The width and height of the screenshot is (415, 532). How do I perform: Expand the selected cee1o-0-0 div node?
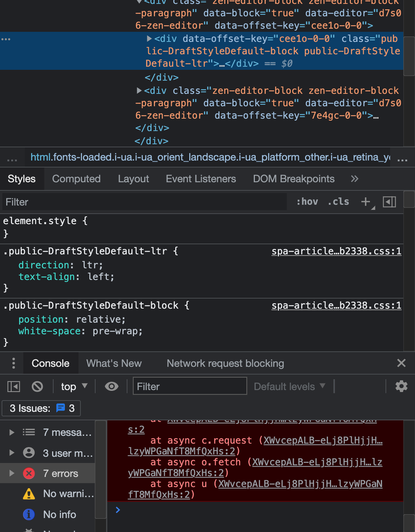click(150, 39)
